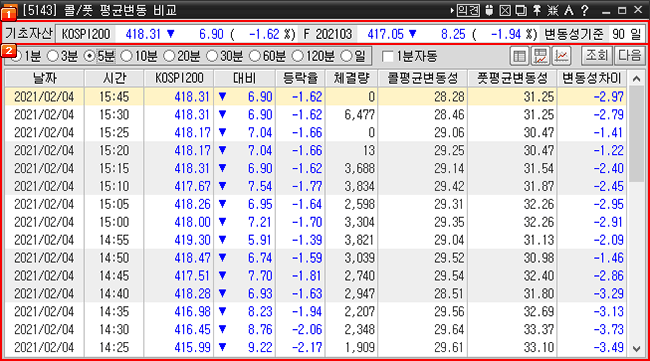This screenshot has height=361, width=650.
Task: Click the small arrow left of 의견
Action: click(452, 10)
